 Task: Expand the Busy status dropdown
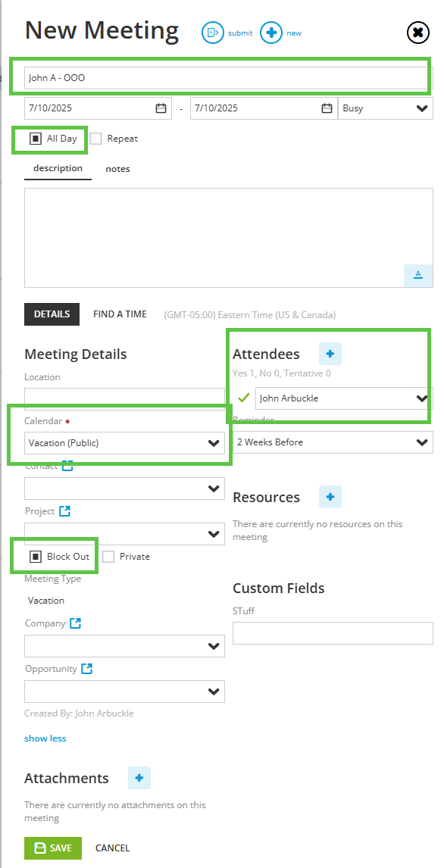coord(386,108)
